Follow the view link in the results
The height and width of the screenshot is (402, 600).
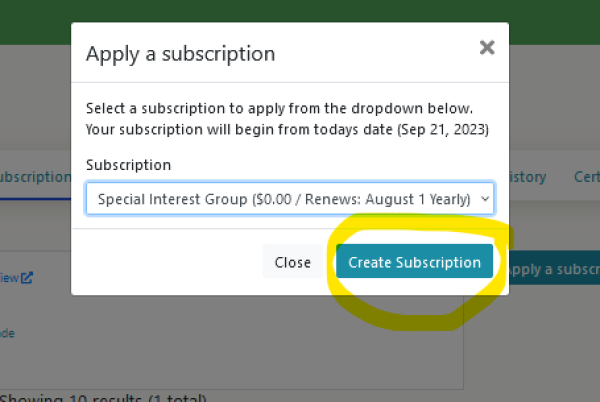tap(9, 278)
